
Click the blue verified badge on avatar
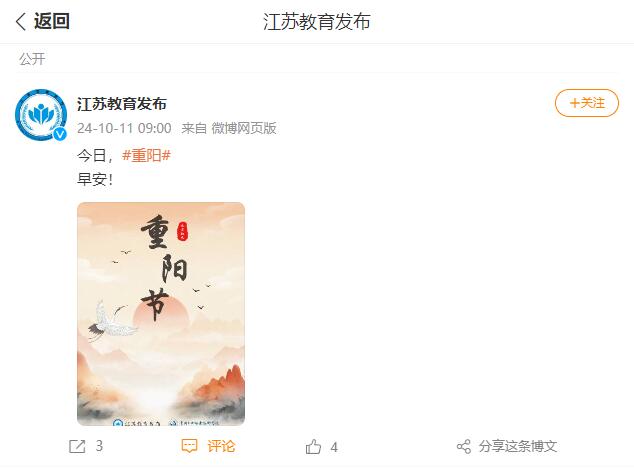(x=60, y=134)
